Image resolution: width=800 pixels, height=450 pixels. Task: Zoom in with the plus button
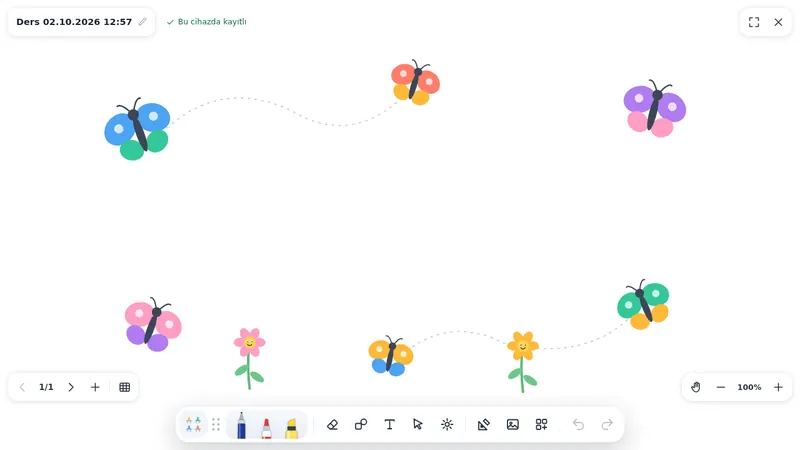[x=778, y=387]
